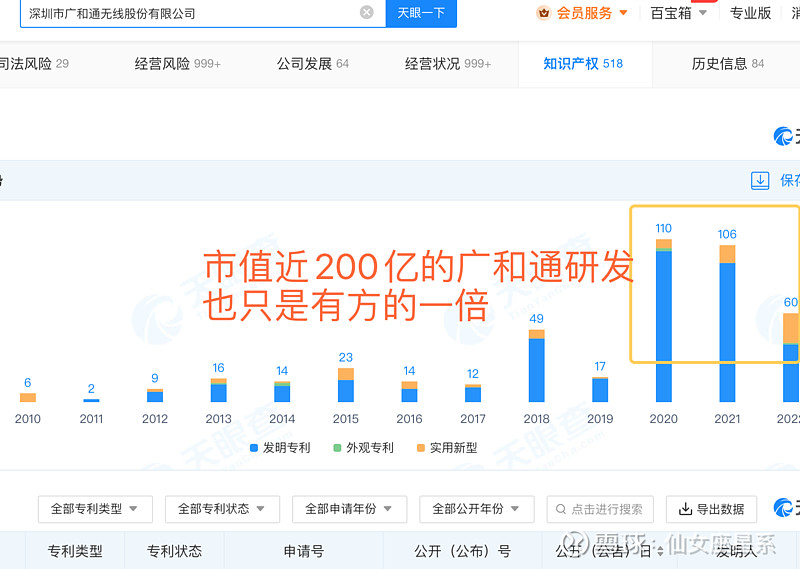The image size is (800, 569).
Task: Clear the company search field with the X icon
Action: point(366,12)
